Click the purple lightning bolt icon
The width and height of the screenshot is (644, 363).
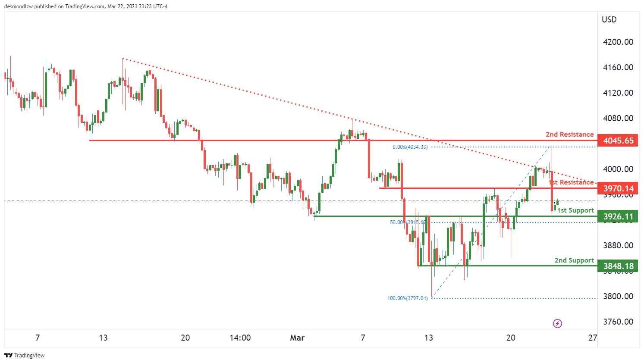(557, 323)
